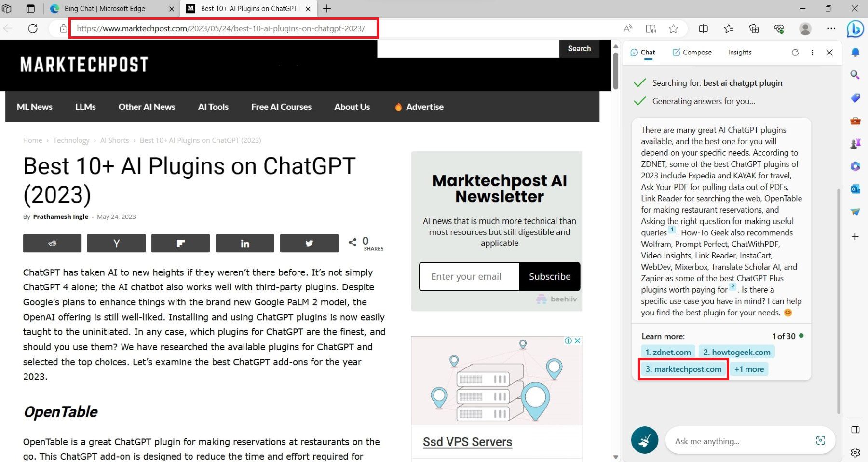
Task: Open the Games chess icon in sidebar
Action: coord(855,143)
